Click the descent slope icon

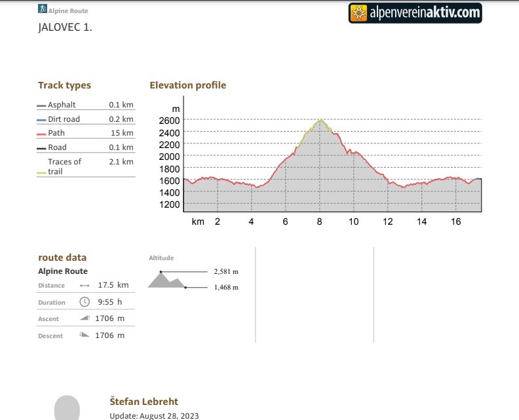(x=85, y=335)
